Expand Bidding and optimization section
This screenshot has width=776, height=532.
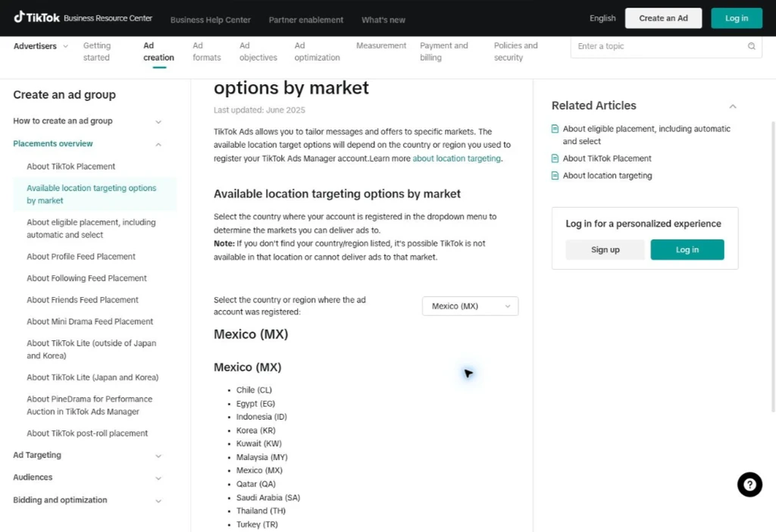pos(158,501)
